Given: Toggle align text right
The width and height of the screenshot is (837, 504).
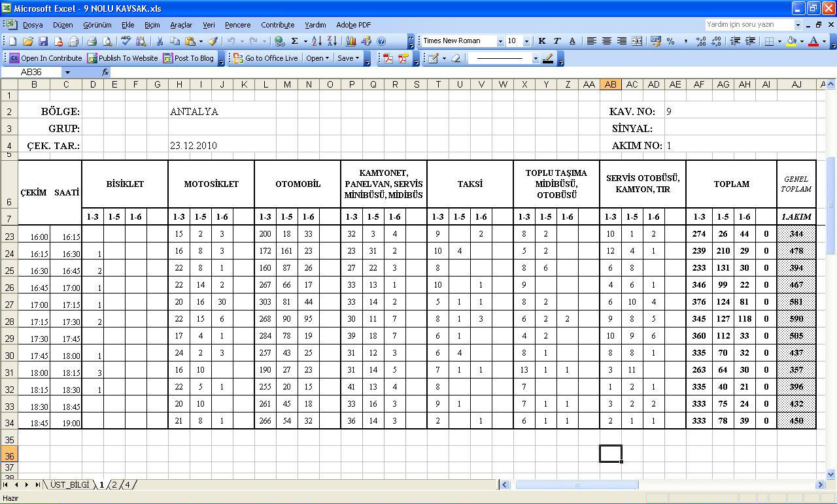Looking at the screenshot, I should click(x=622, y=41).
